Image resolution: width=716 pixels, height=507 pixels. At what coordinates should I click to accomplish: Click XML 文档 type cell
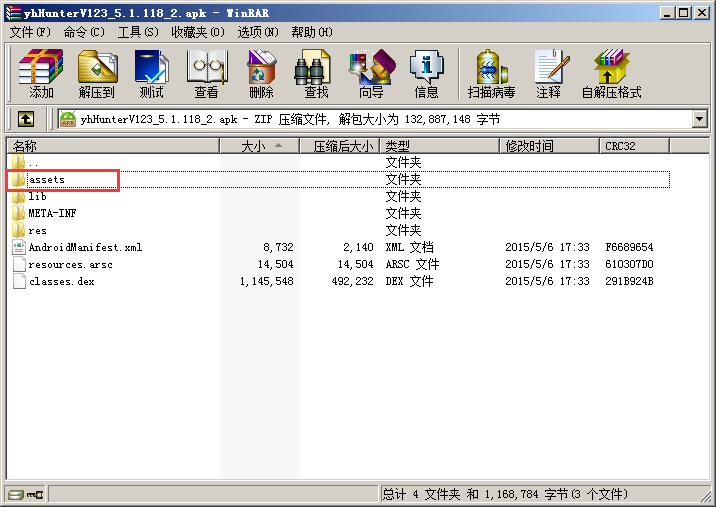(410, 247)
